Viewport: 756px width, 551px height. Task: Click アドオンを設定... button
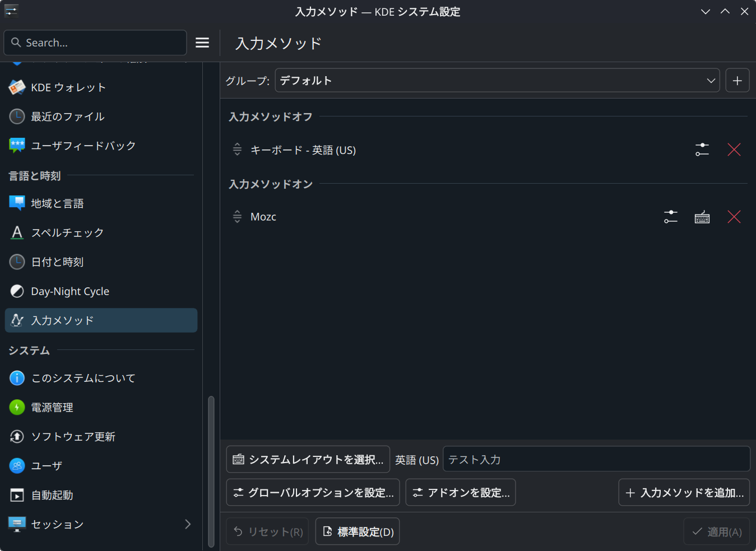[460, 493]
